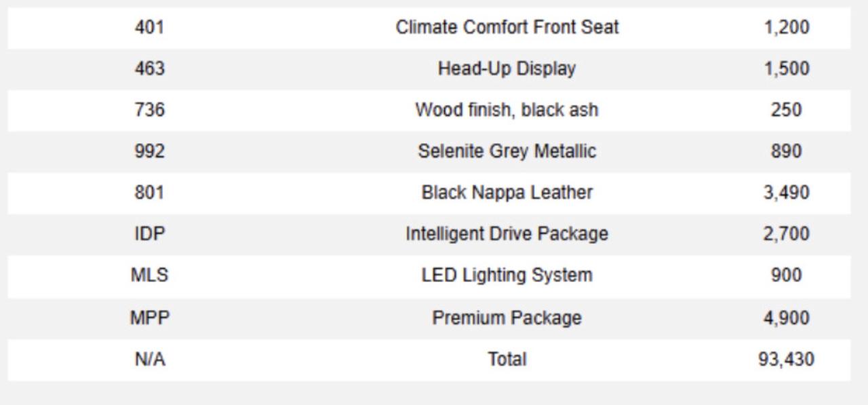Select the 1,500 price cell

point(786,69)
